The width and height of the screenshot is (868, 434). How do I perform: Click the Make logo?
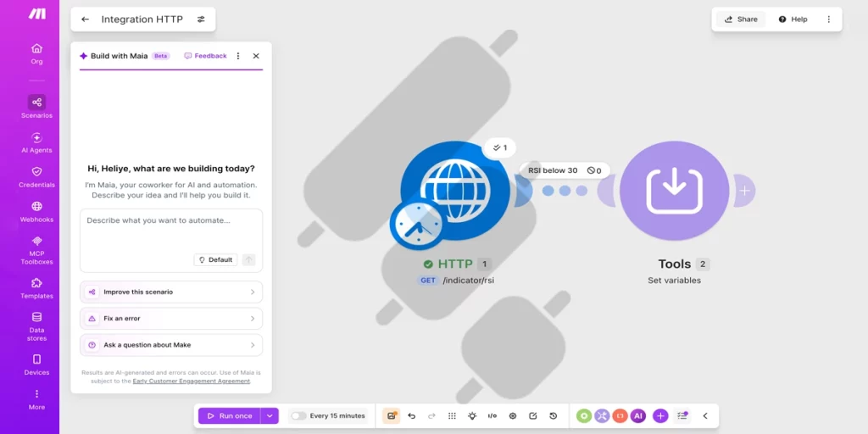point(37,14)
